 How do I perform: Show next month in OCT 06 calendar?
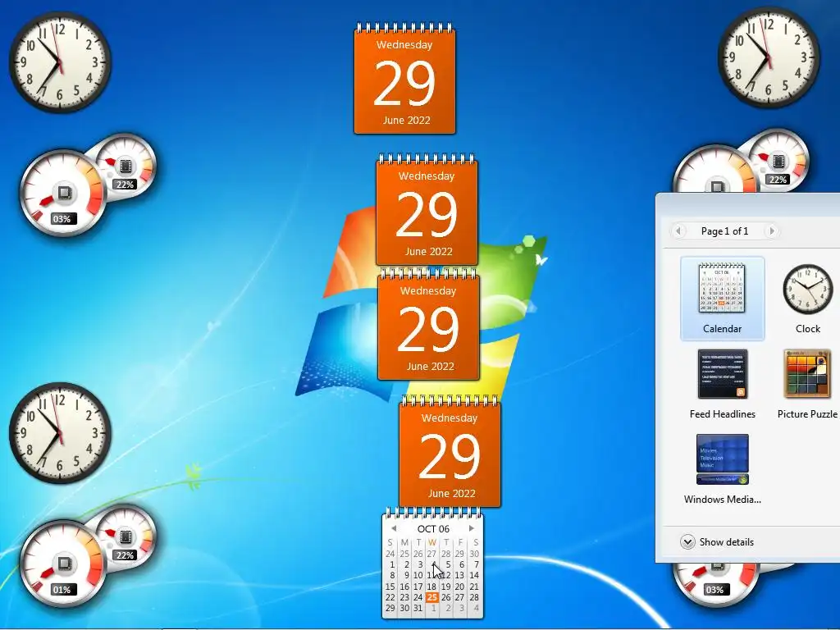(x=472, y=528)
